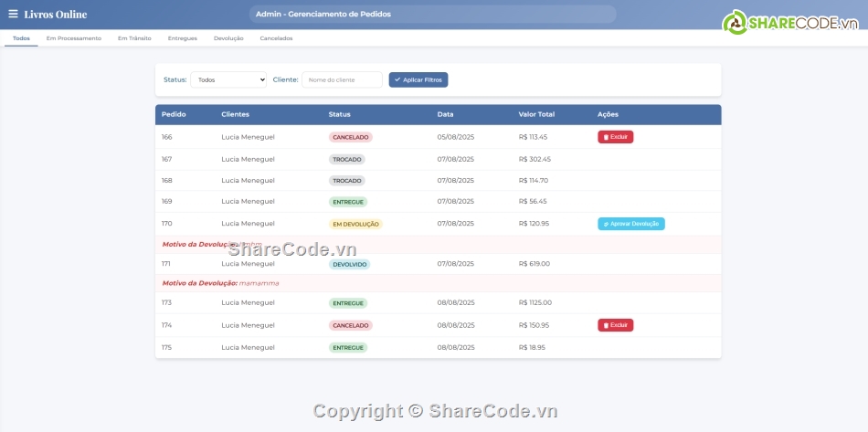The height and width of the screenshot is (432, 868).
Task: Click trash icon Excluir for order 166
Action: tap(615, 137)
